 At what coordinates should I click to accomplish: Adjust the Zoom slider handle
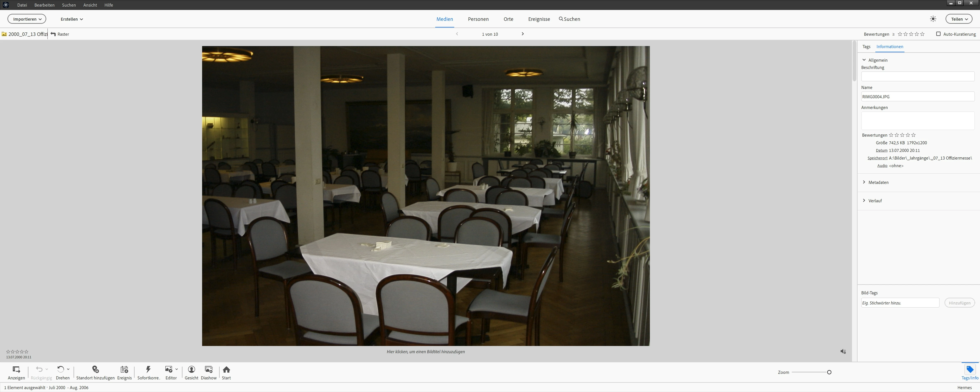[829, 372]
